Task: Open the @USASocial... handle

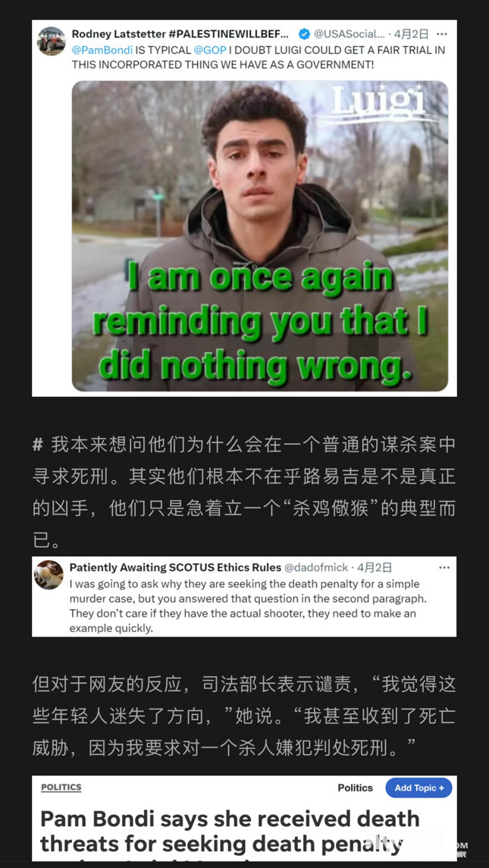Action: coord(349,34)
